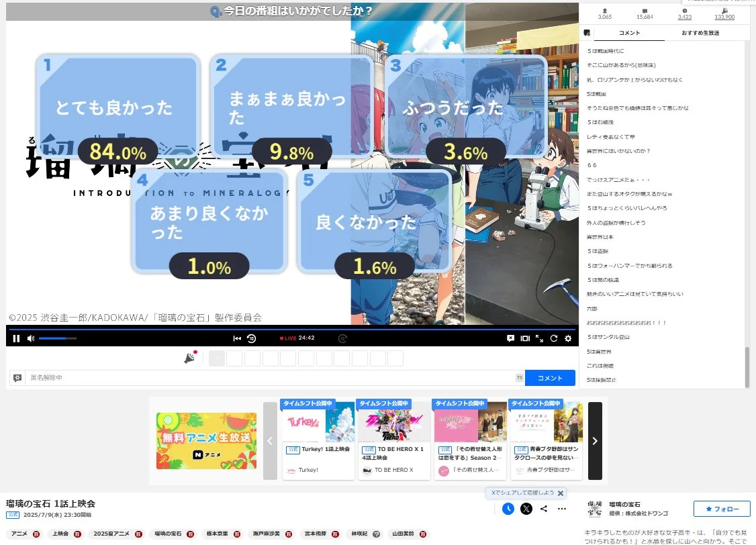Open the 瑠璃の宝石 channel name link

point(625,505)
